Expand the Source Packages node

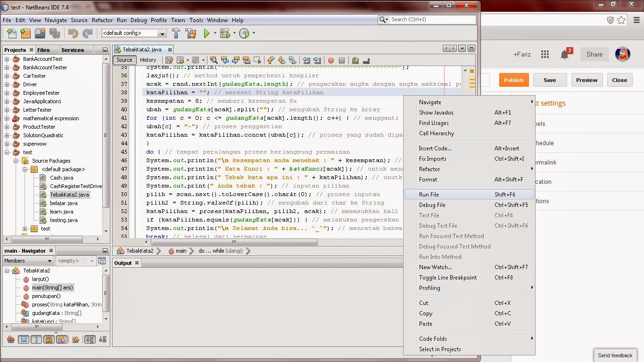point(16,160)
